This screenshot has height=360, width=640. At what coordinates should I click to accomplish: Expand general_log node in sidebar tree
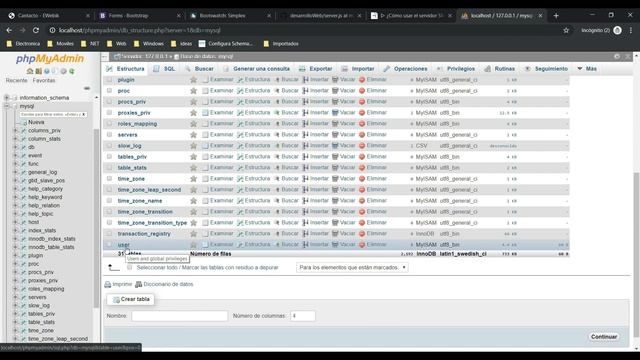pos(16,172)
